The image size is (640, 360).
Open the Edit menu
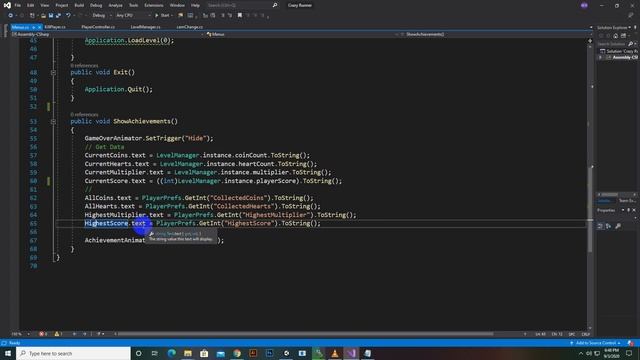31,5
